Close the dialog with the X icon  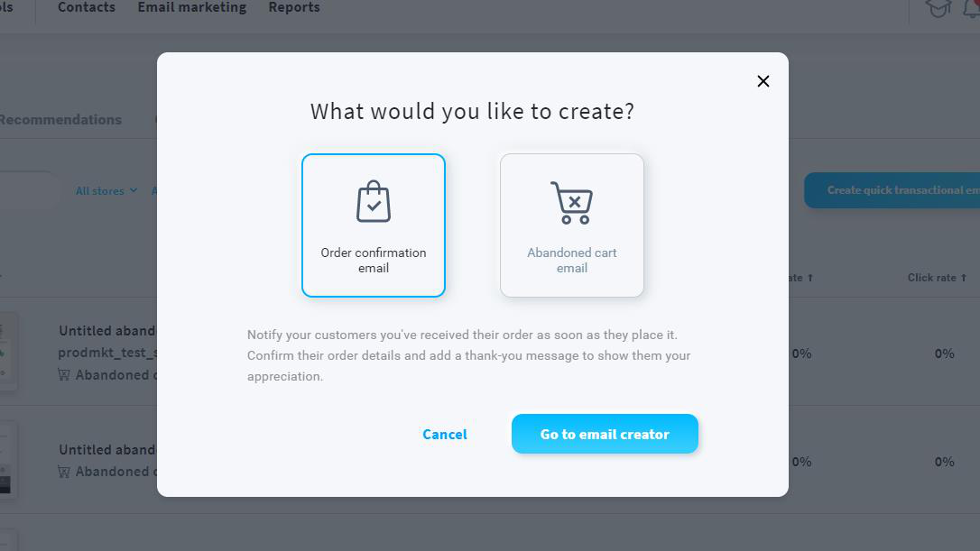pos(763,81)
